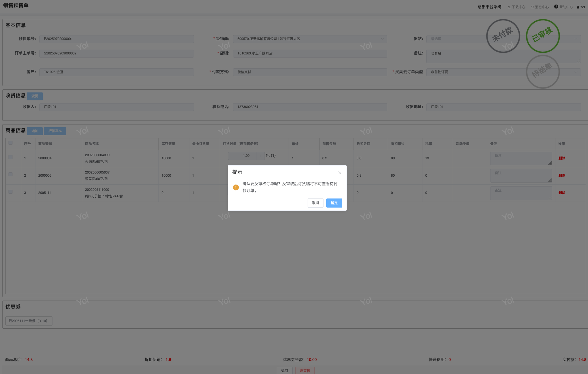The image size is (588, 374).
Task: Close the 提示 dialog with X icon
Action: coord(340,173)
